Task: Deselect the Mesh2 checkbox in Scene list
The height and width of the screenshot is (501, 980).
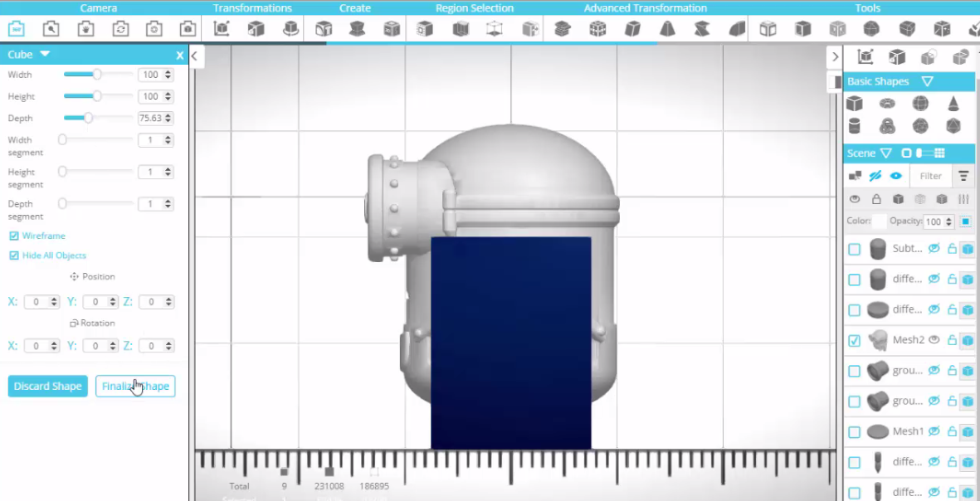Action: click(x=855, y=340)
